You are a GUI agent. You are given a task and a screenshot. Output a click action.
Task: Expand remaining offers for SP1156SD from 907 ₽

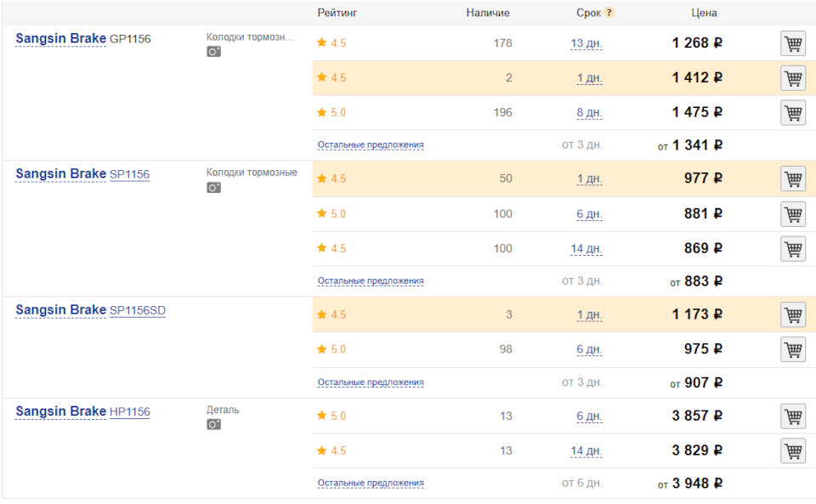pyautogui.click(x=371, y=382)
